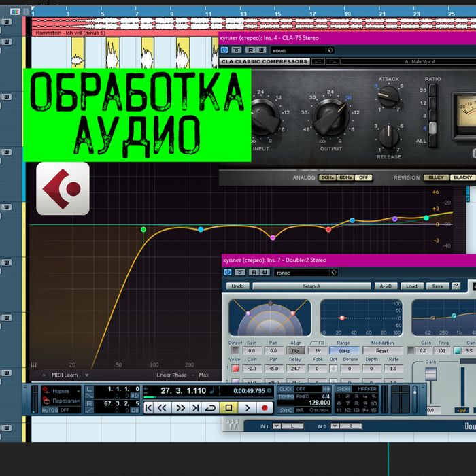Select ratio 8 on CLA-76
The image size is (476, 476).
pyautogui.click(x=432, y=116)
